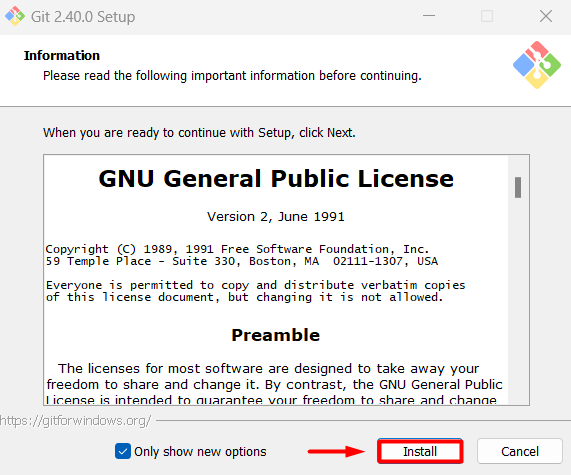Click the GNU General Public License heading
Image resolution: width=571 pixels, height=475 pixels.
tap(276, 179)
